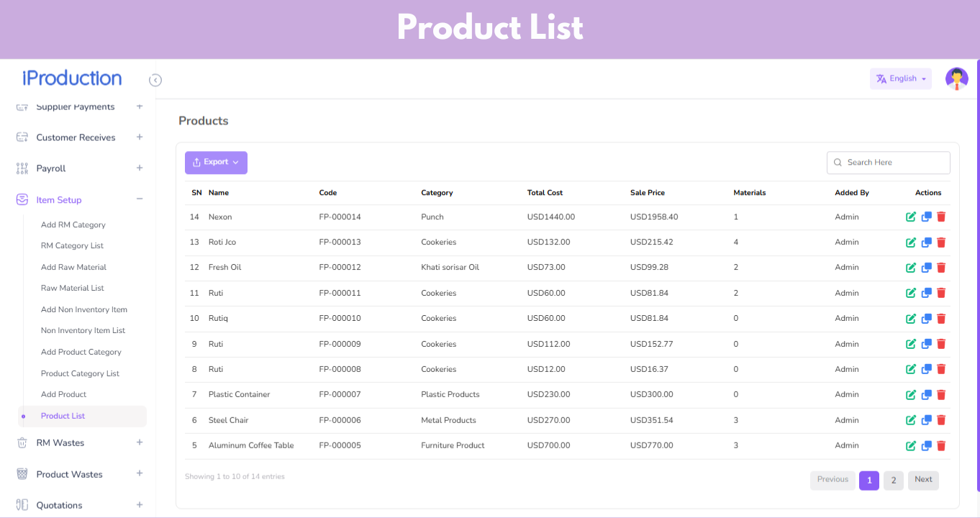The height and width of the screenshot is (518, 980).
Task: Duplicate the Plastic Container product
Action: coord(927,395)
